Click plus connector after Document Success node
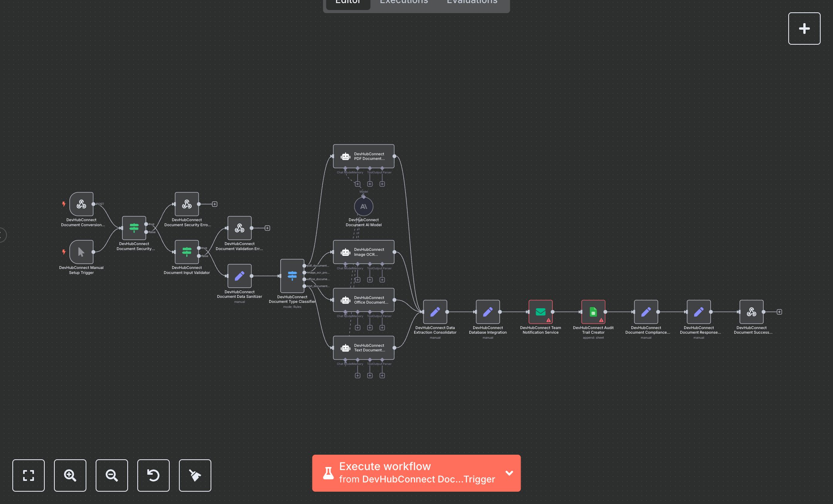 [x=779, y=312]
